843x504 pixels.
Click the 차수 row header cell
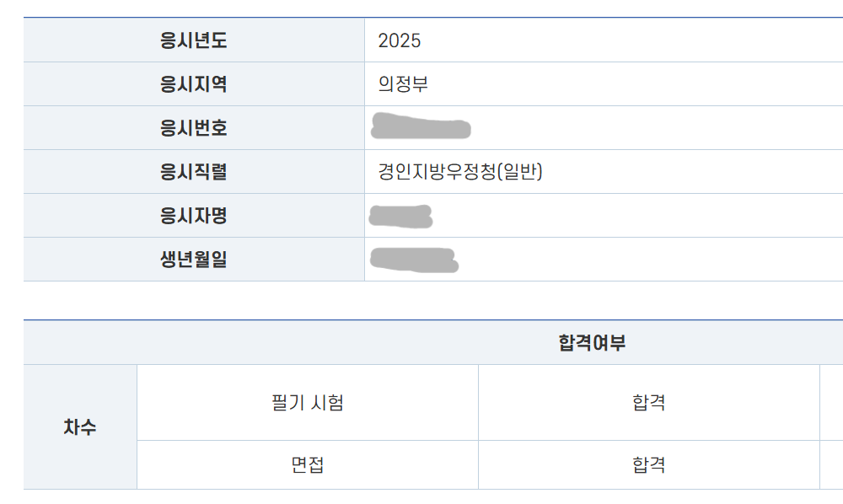80,427
